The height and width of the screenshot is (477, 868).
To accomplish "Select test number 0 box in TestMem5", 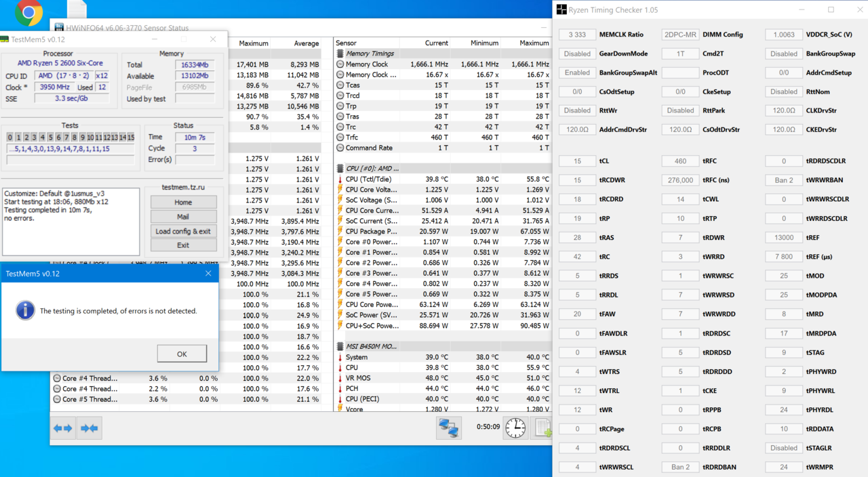I will (10, 138).
